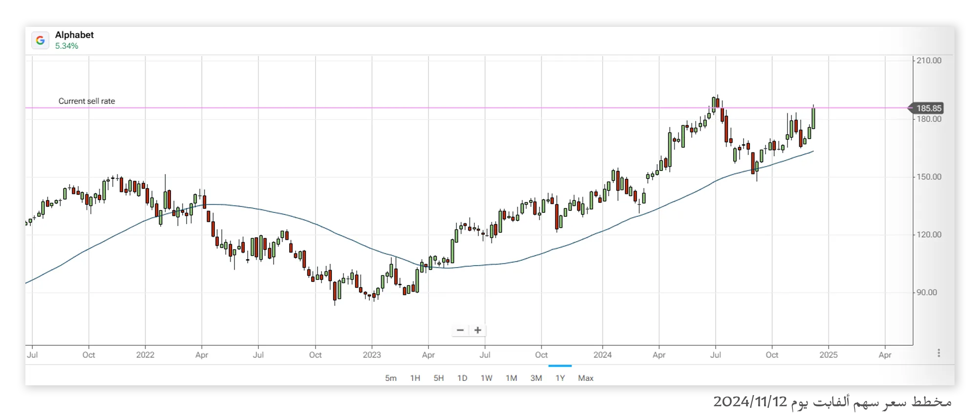This screenshot has width=980, height=420.
Task: Select the active 1Y timeframe
Action: point(560,378)
